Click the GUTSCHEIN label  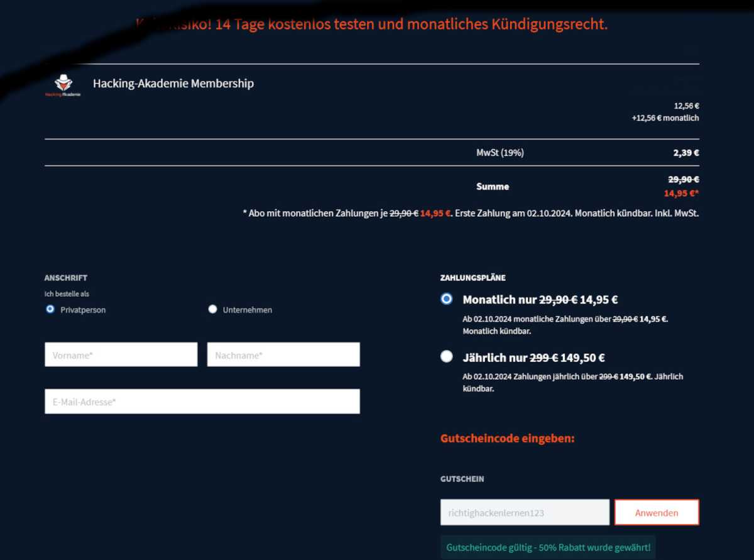[462, 479]
